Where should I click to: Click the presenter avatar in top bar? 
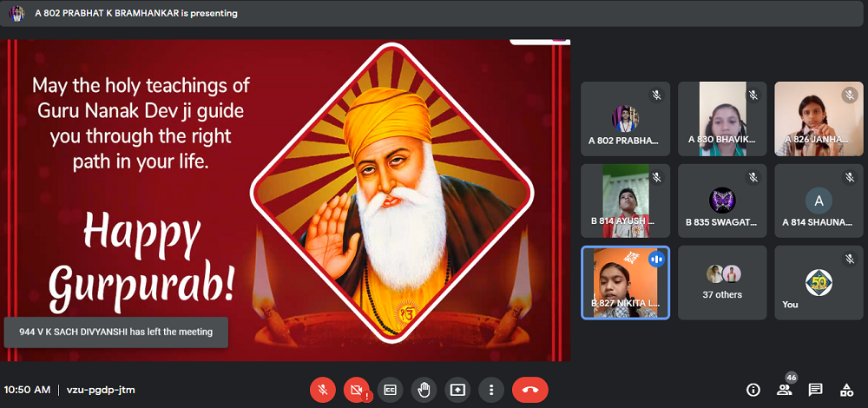point(16,13)
